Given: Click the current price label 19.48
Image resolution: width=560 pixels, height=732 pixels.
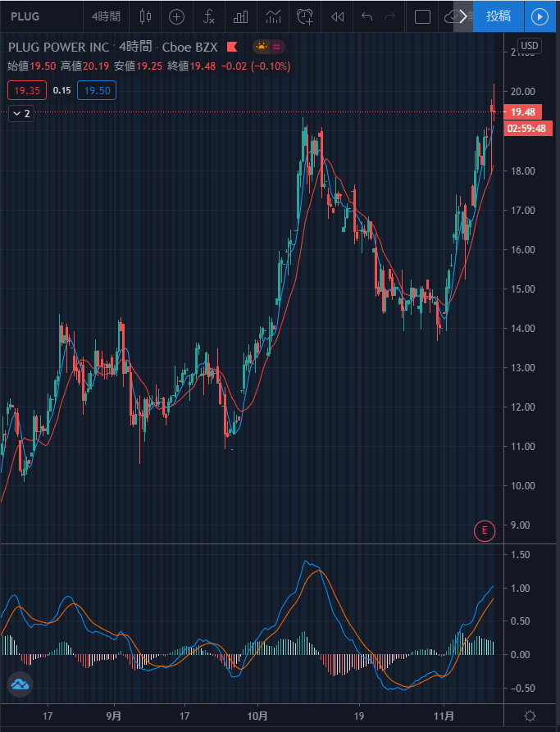Looking at the screenshot, I should 522,112.
